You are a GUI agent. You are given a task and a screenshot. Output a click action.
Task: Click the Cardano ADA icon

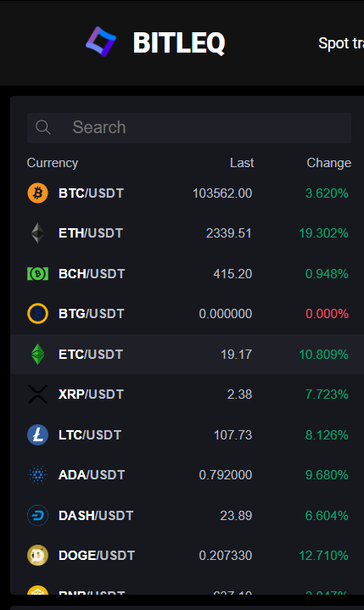click(37, 474)
